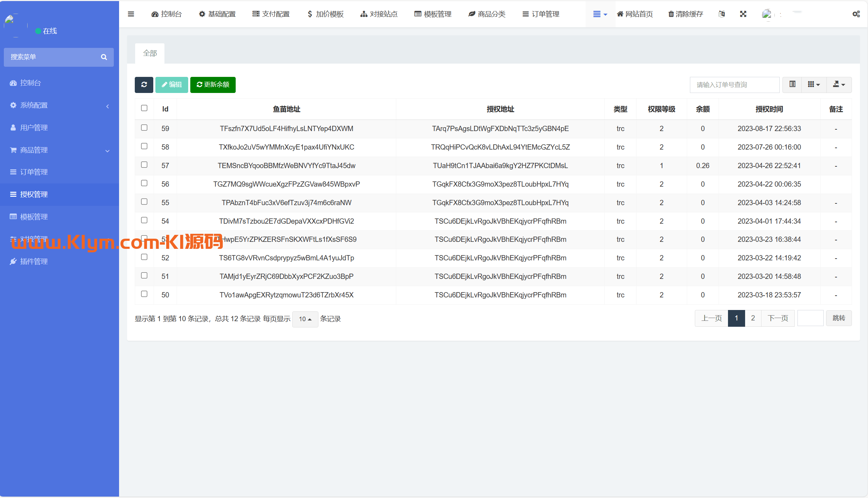Image resolution: width=868 pixels, height=498 pixels.
Task: Open the page size 10 dropdown
Action: (305, 319)
